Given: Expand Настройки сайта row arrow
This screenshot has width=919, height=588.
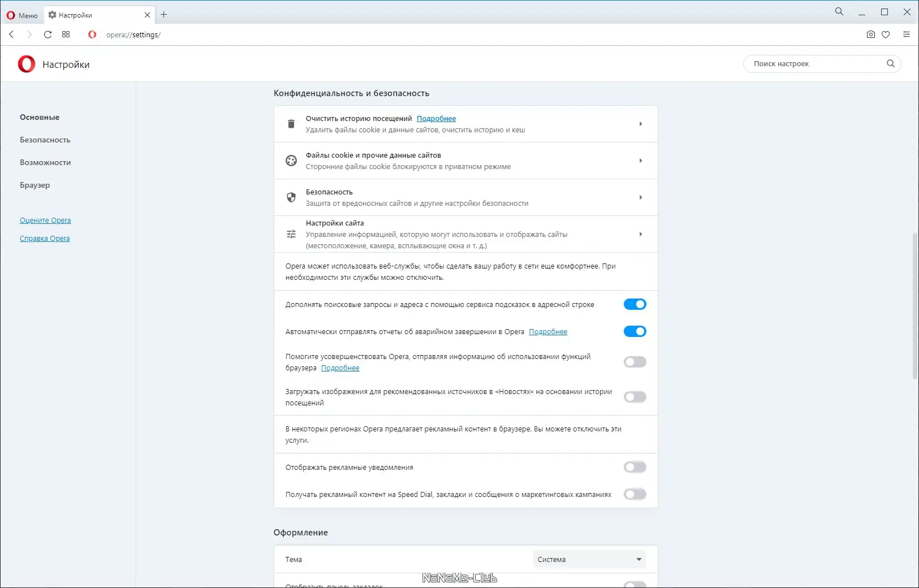Looking at the screenshot, I should (640, 234).
